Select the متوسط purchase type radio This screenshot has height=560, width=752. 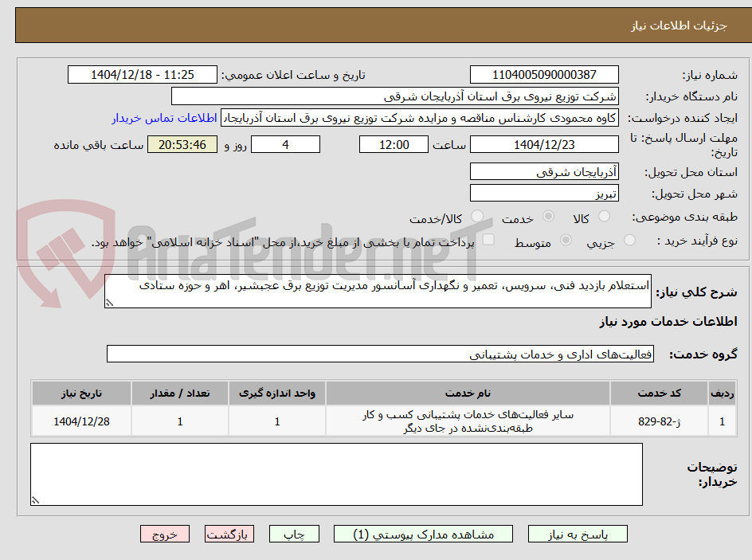pyautogui.click(x=566, y=241)
